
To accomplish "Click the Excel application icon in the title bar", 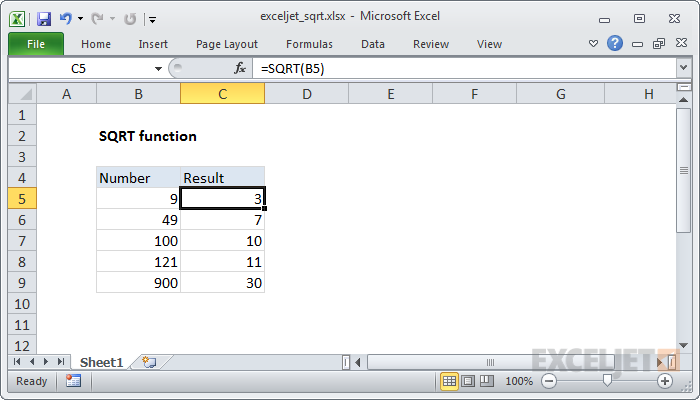I will [x=17, y=19].
